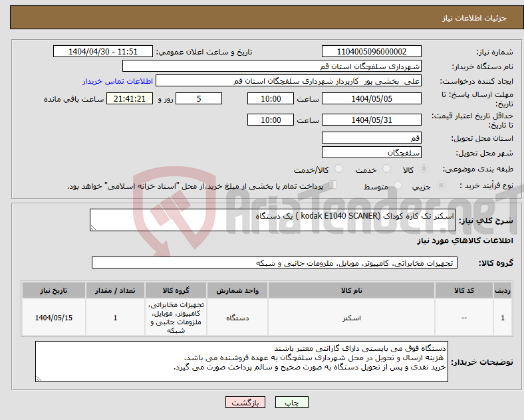The width and height of the screenshot is (524, 420).
Task: Click the توضیحات خریدار buyer notes textarea
Action: pos(241,362)
